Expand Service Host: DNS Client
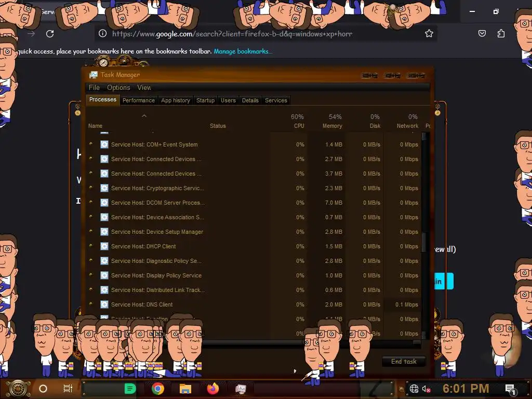This screenshot has width=532, height=399. [91, 304]
